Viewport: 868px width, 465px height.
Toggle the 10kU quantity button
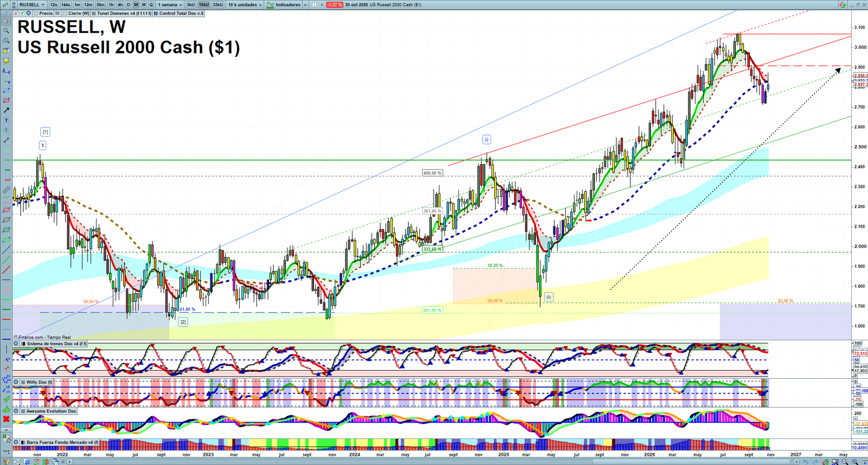[203, 5]
